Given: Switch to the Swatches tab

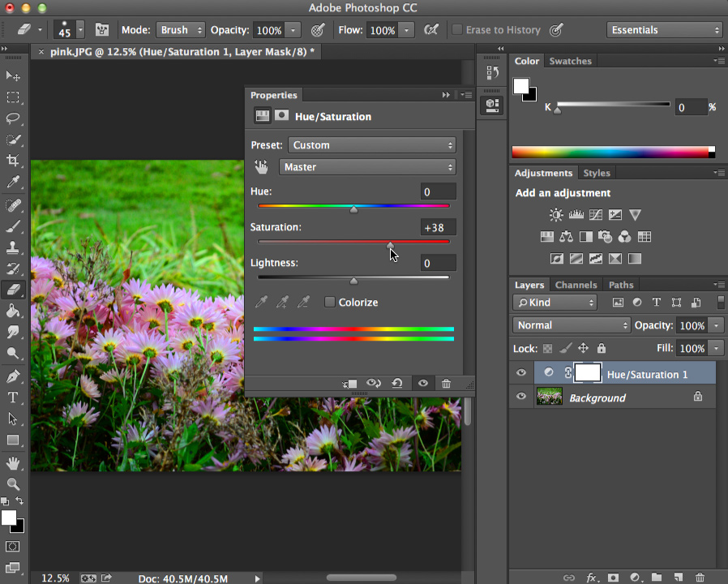Looking at the screenshot, I should pyautogui.click(x=570, y=60).
